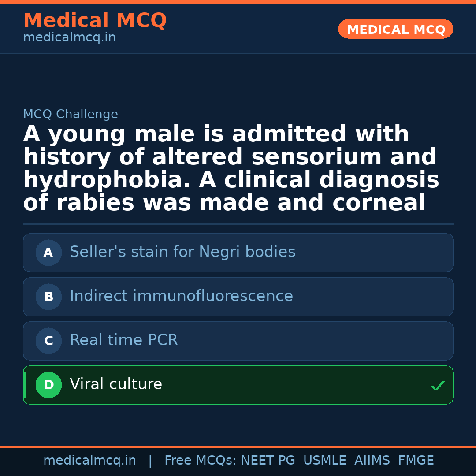Click the C letter circle icon
The image size is (476, 476).
coord(48,341)
